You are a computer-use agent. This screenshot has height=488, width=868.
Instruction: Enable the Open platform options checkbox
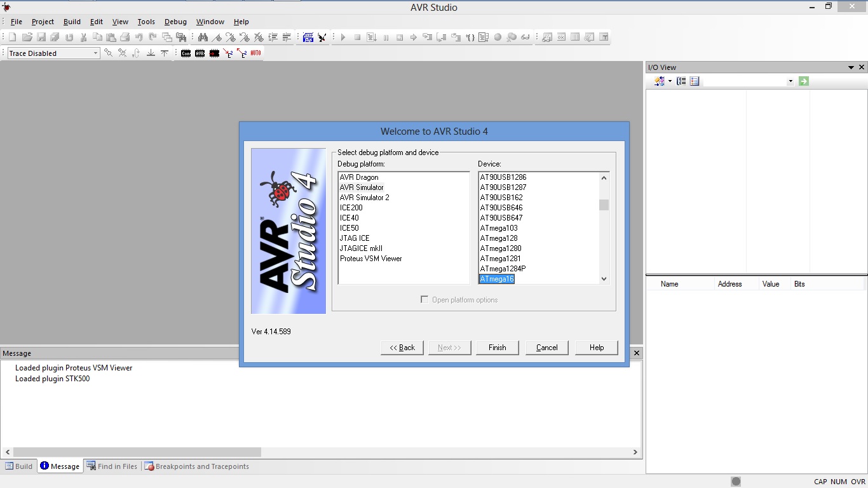(424, 299)
